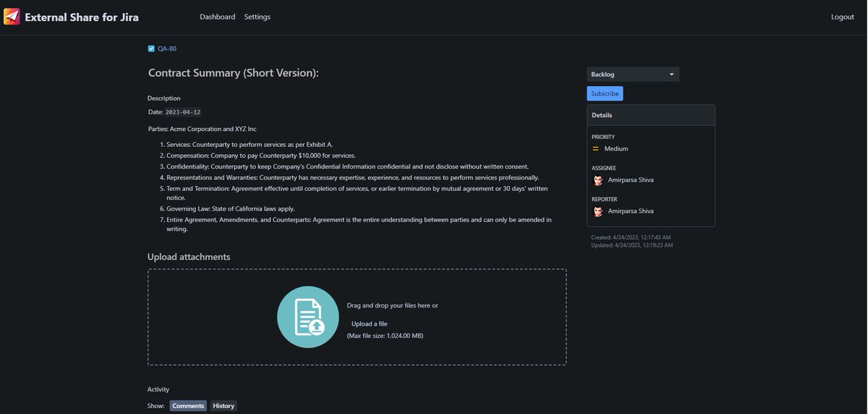Screen dimensions: 868x414
Task: Click the "Drag and drop your files here or" text
Action: click(393, 305)
